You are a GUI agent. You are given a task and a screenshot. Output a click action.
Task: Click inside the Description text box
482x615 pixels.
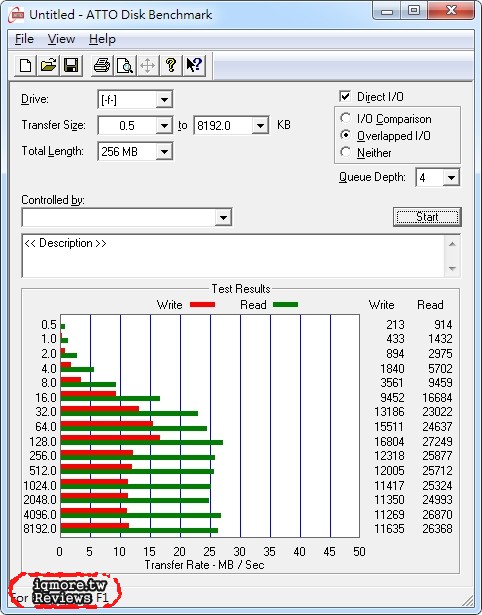(234, 256)
